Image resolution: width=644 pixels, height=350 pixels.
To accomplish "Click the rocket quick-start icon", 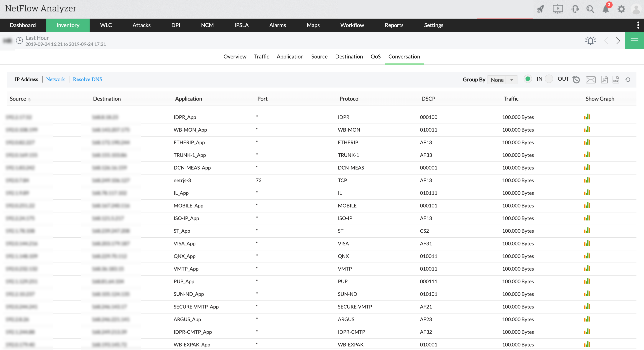I will (540, 9).
